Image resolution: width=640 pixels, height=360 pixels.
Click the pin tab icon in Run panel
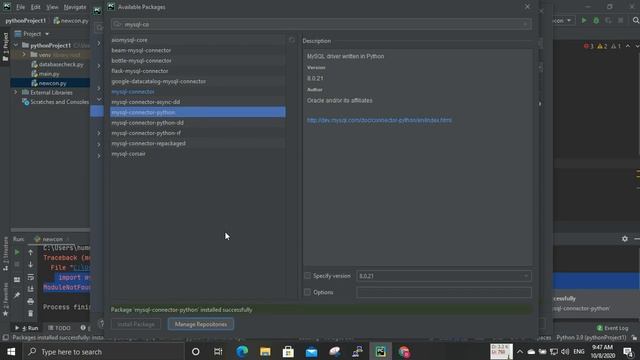17,295
